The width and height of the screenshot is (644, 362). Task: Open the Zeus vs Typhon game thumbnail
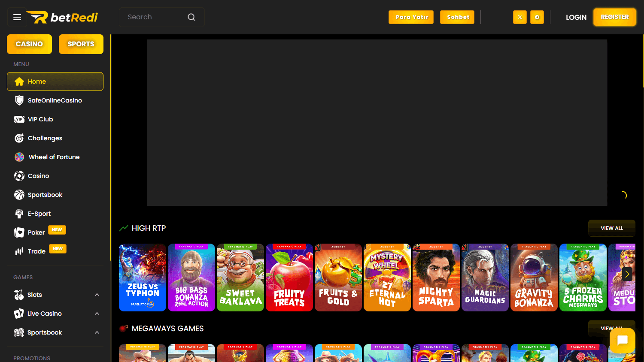(142, 278)
